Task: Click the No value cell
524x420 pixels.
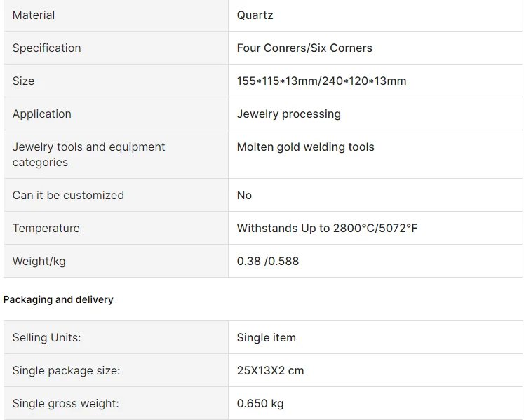Action: [375, 195]
